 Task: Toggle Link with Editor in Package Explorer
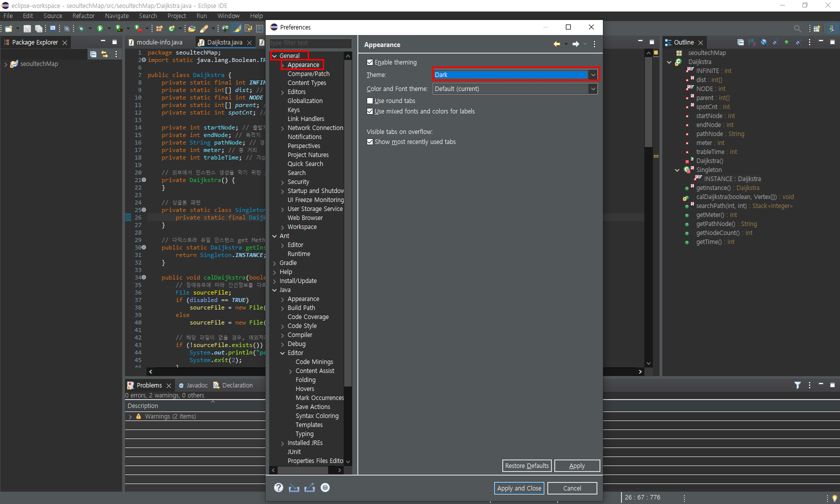tap(105, 54)
